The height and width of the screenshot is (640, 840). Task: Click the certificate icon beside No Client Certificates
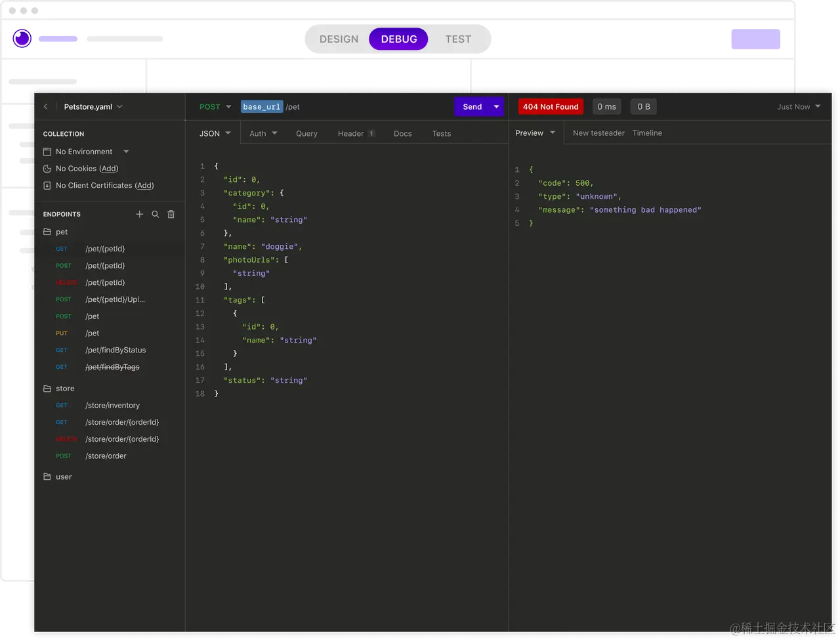click(x=47, y=186)
